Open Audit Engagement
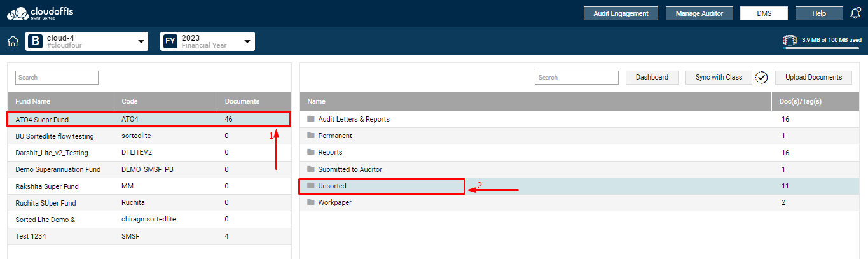Screen dimensions: 868x259 [620, 13]
